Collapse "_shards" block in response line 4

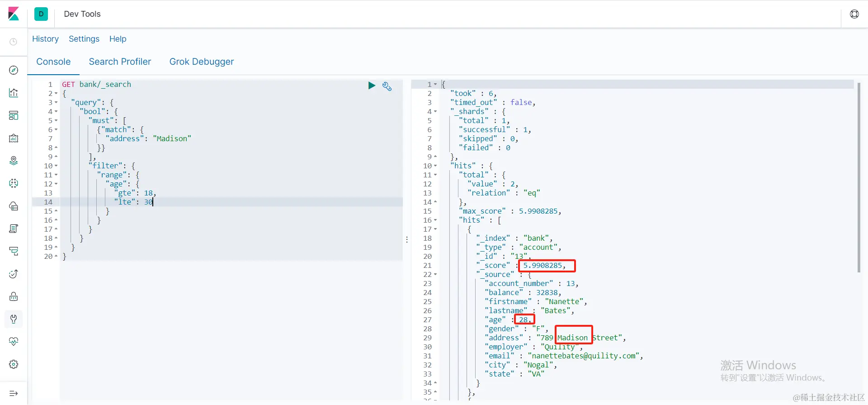(435, 112)
